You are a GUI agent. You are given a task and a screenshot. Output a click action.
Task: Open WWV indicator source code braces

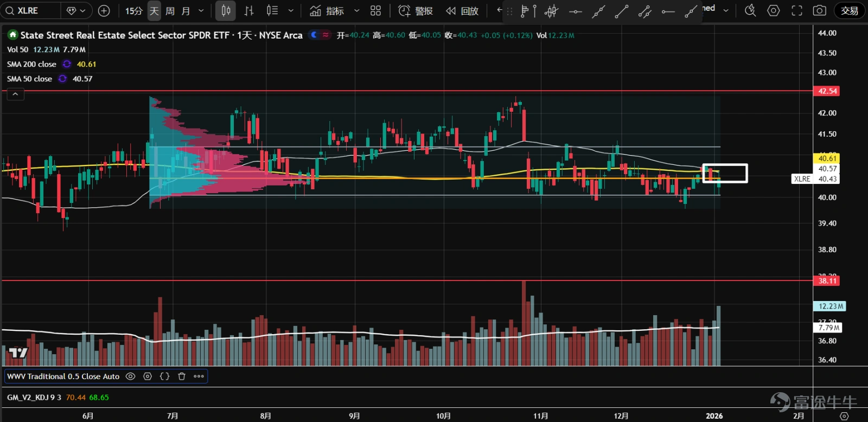tap(165, 376)
